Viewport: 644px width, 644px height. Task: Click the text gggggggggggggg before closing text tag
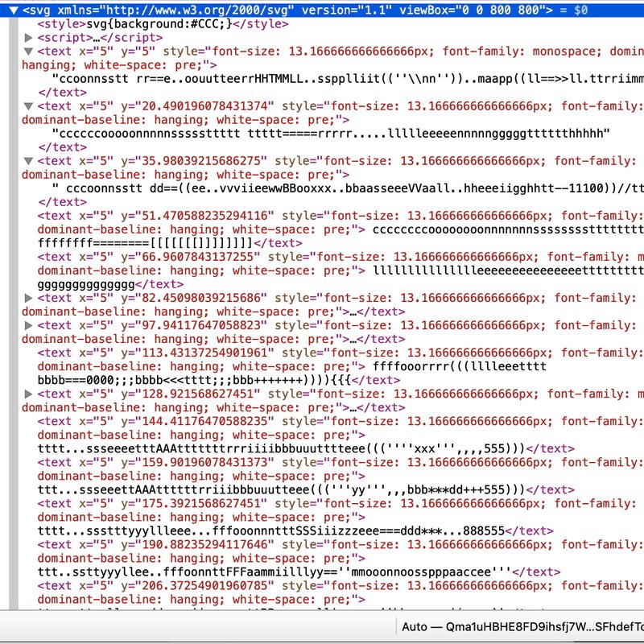click(x=86, y=284)
